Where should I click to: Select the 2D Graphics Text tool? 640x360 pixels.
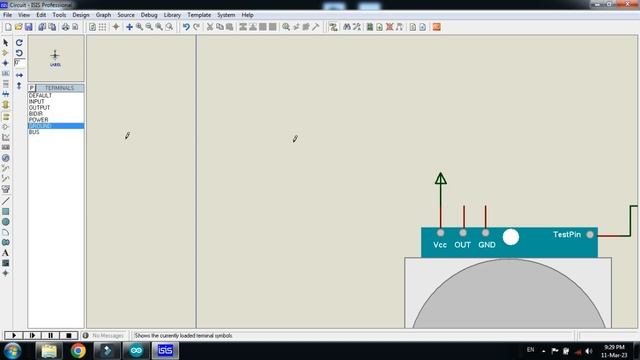5,253
